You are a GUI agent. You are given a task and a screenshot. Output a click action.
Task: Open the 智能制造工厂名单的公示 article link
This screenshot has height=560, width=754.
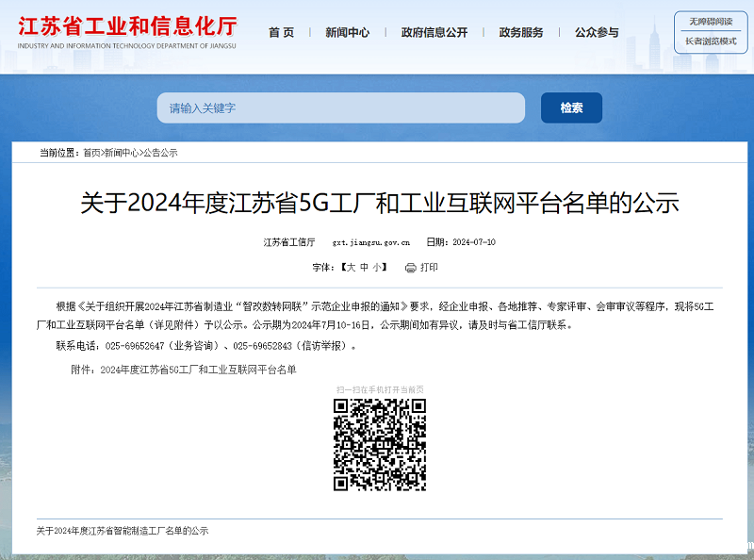click(123, 531)
